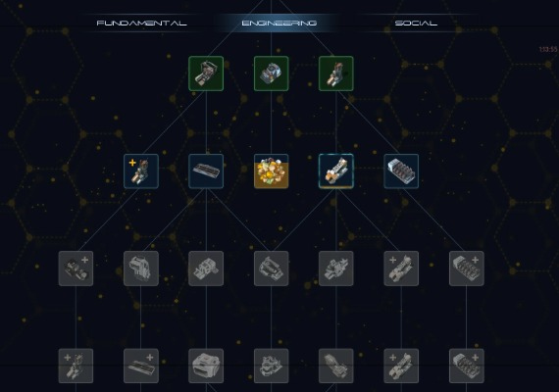Select the center locked icon of upper gray row
This screenshot has height=392, width=559.
(x=272, y=269)
